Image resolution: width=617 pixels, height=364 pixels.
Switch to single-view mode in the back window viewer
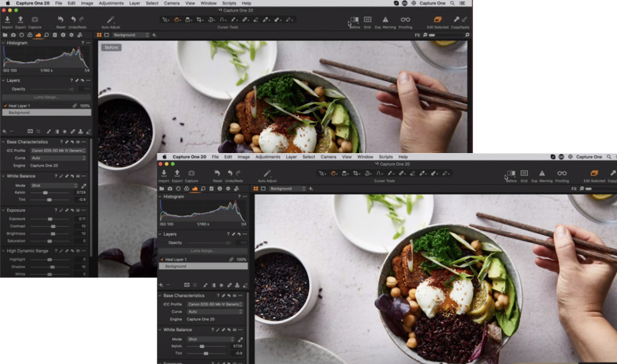(x=107, y=35)
